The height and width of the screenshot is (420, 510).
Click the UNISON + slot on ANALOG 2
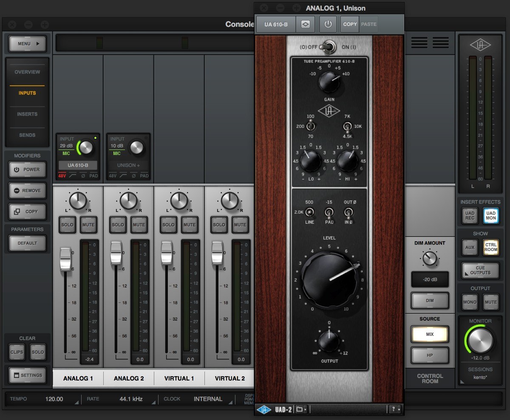pyautogui.click(x=128, y=165)
